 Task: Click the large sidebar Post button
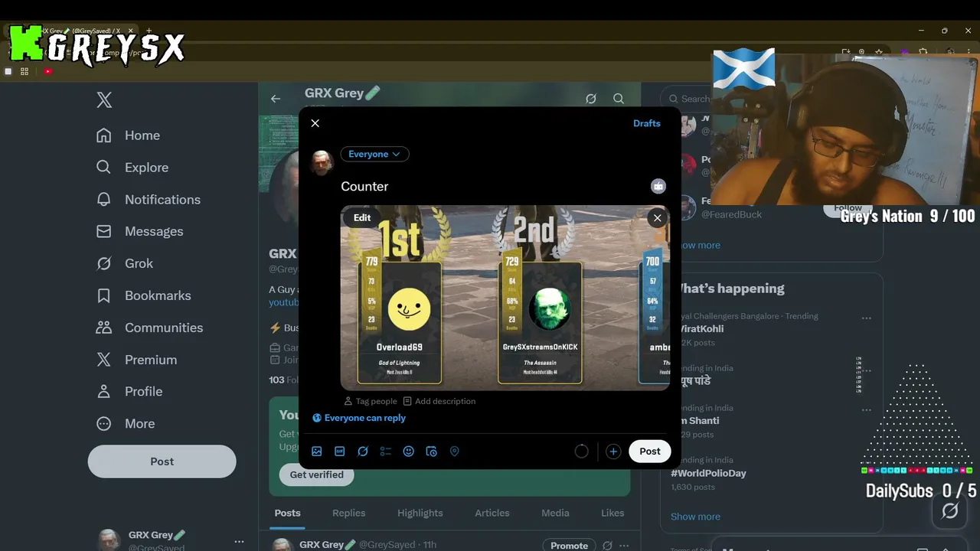(x=162, y=461)
